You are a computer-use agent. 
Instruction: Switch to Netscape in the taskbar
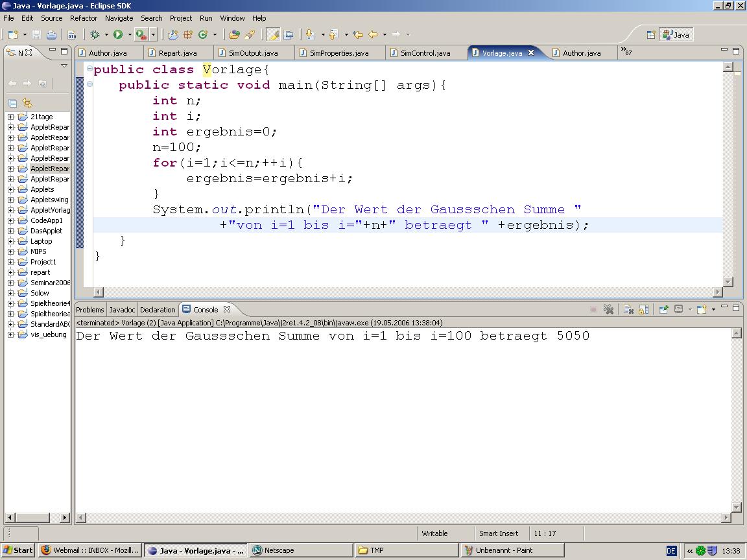(279, 550)
